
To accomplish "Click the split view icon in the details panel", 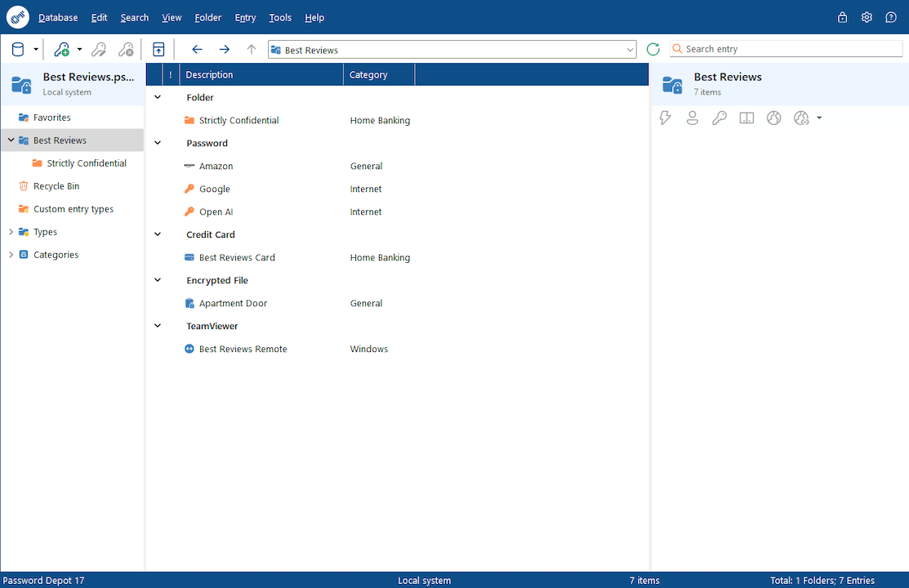I will [x=746, y=118].
